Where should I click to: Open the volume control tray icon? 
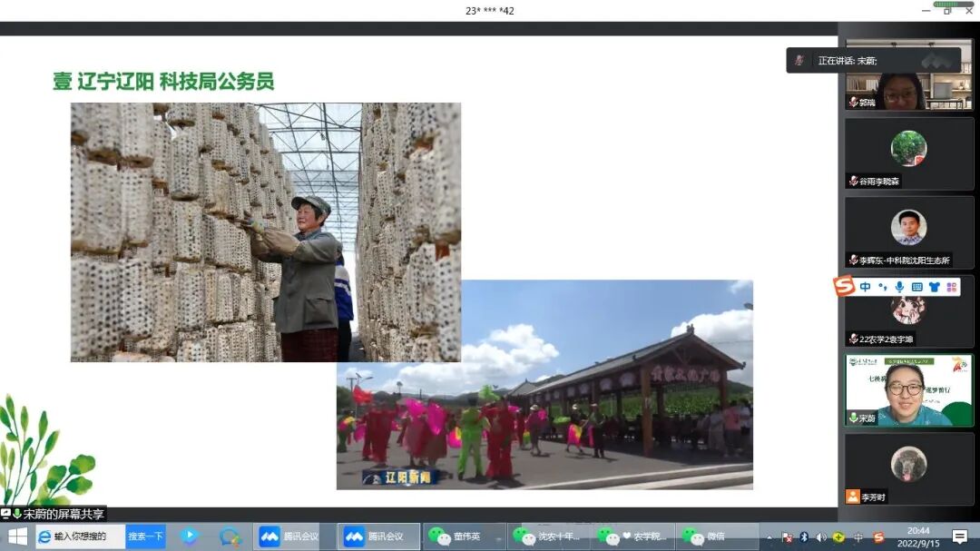(821, 537)
